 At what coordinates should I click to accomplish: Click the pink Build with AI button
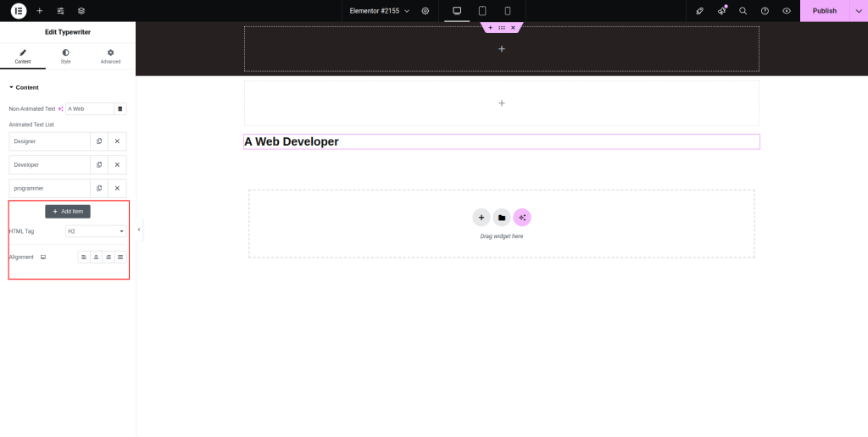point(522,218)
